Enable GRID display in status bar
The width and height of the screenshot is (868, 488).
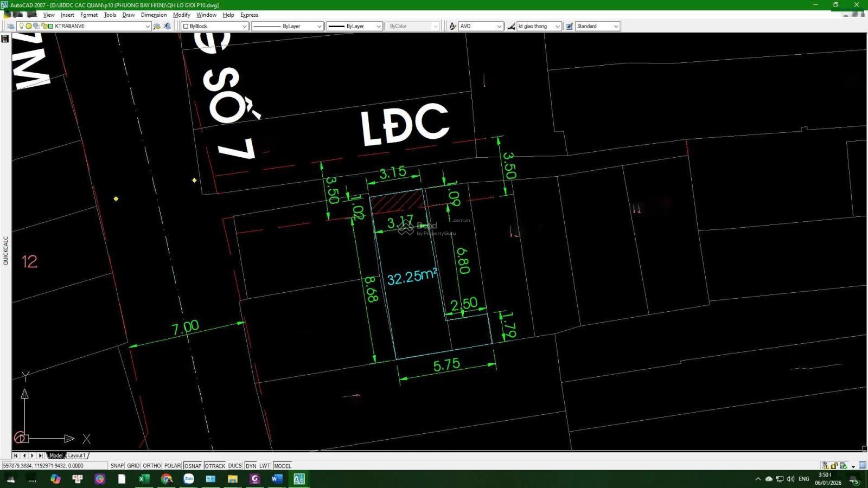133,466
